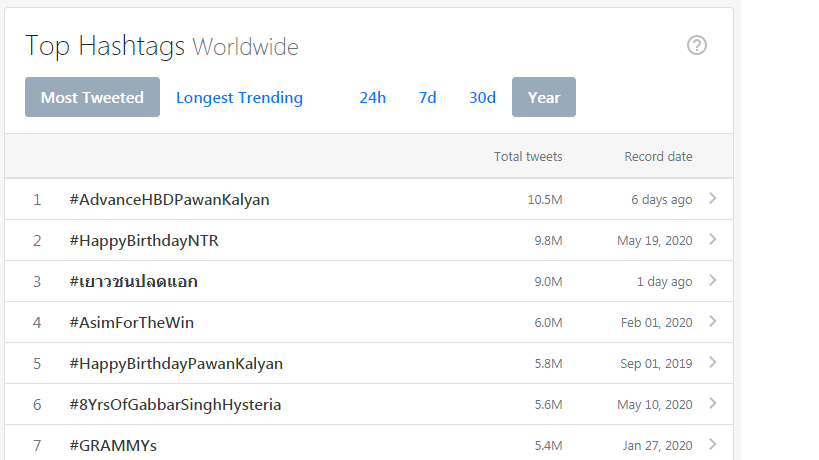819x460 pixels.
Task: Select the Most Tweeted tab
Action: [x=92, y=97]
